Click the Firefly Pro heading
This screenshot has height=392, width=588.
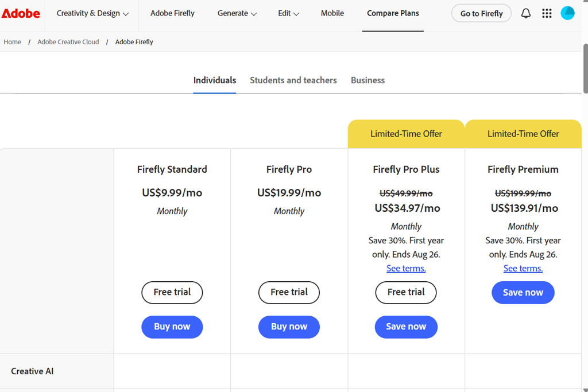[289, 169]
